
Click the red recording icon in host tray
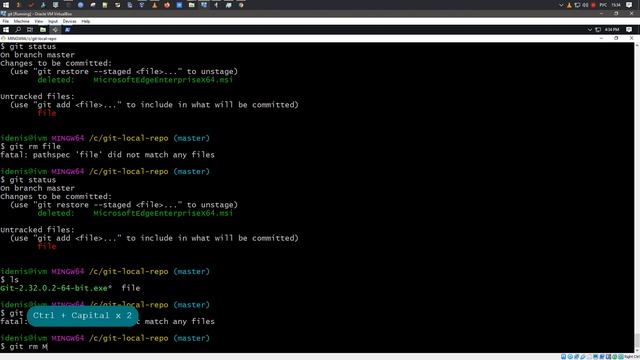(593, 5)
